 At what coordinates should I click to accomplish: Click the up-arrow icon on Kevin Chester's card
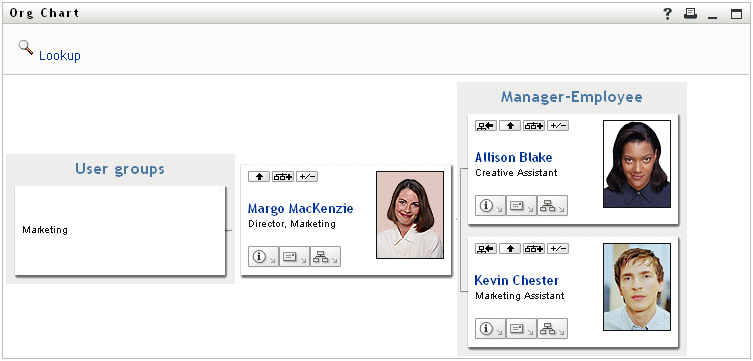510,249
